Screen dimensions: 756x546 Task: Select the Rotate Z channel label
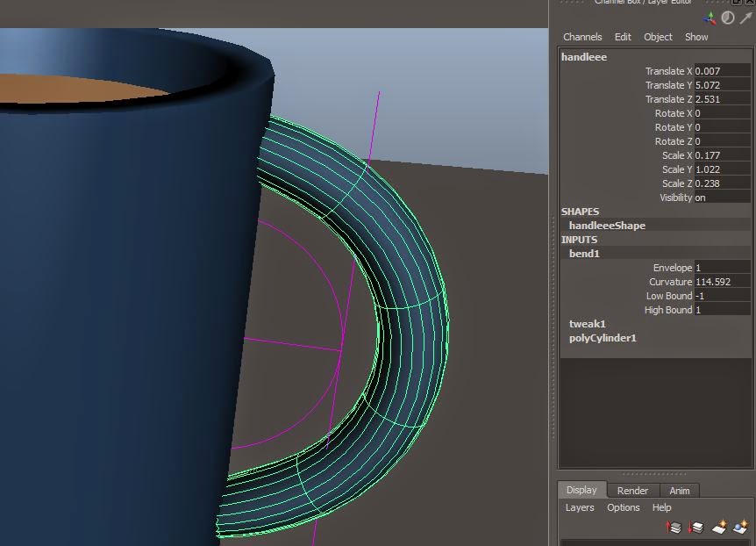coord(673,141)
